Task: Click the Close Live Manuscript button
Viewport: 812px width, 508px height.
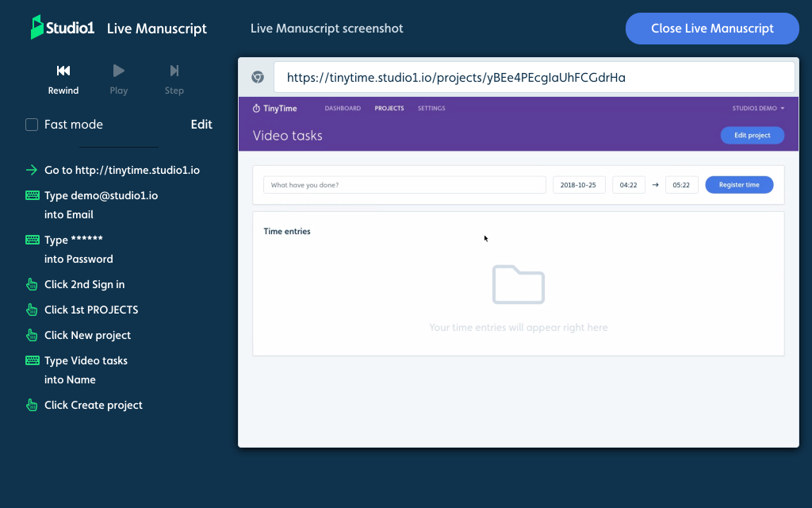Action: tap(712, 29)
